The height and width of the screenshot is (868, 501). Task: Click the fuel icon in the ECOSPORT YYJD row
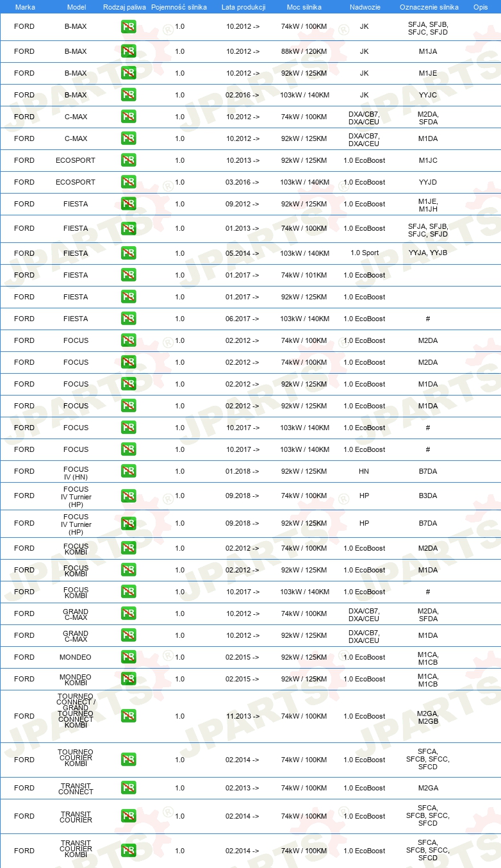(129, 182)
